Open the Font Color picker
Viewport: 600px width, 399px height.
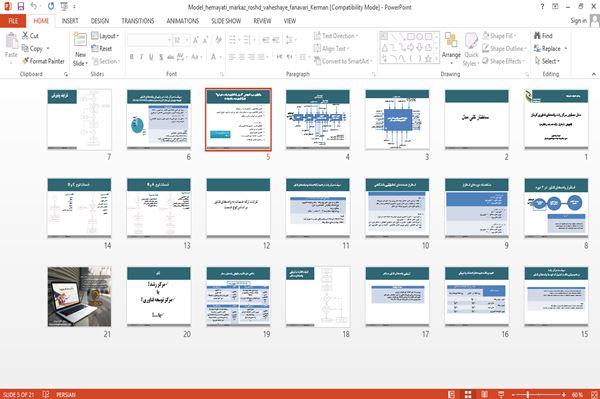click(x=215, y=57)
